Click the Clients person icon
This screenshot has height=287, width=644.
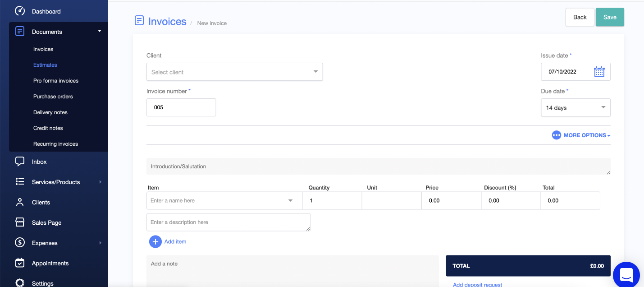(x=20, y=202)
